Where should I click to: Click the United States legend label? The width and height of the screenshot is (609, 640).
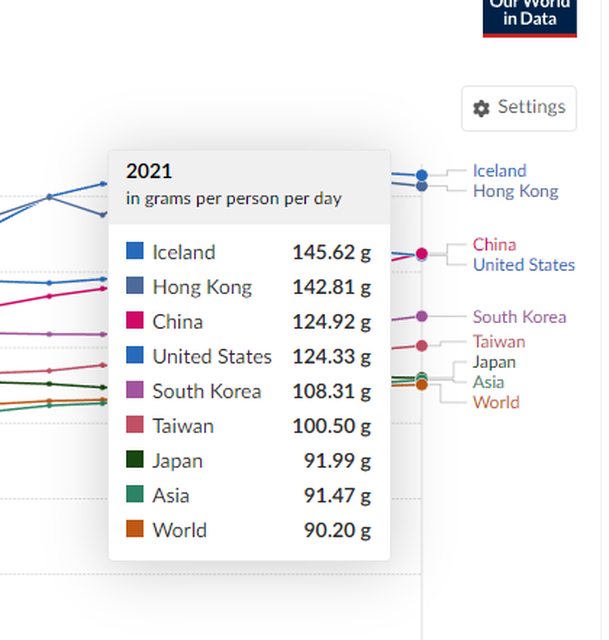click(x=524, y=264)
